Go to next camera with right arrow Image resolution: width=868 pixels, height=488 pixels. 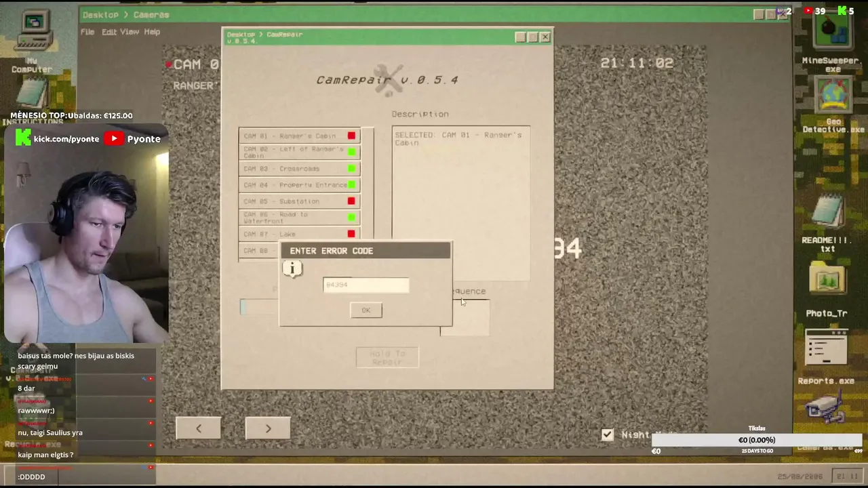[x=268, y=428]
